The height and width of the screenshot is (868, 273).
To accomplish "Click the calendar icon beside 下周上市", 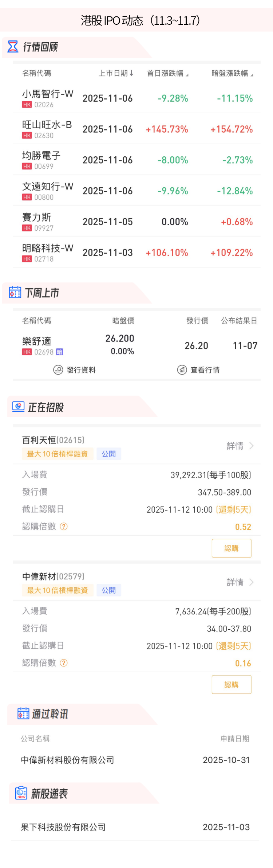I will [15, 292].
